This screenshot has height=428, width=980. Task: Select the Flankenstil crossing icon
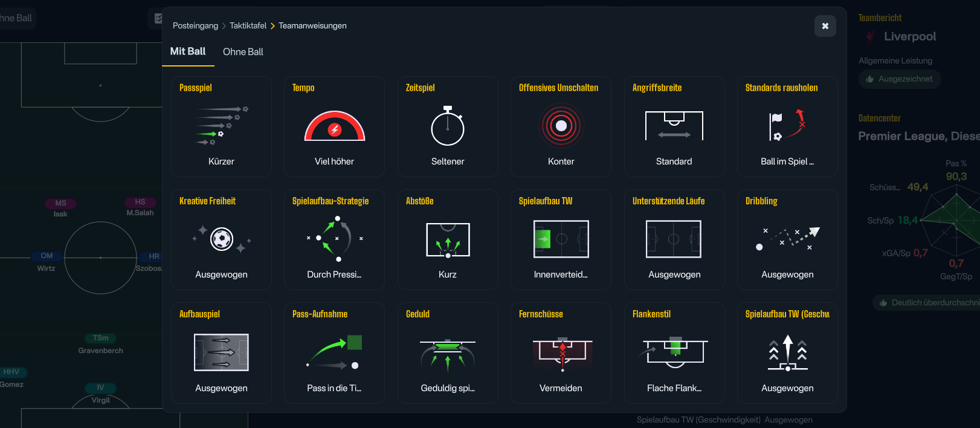[674, 352]
